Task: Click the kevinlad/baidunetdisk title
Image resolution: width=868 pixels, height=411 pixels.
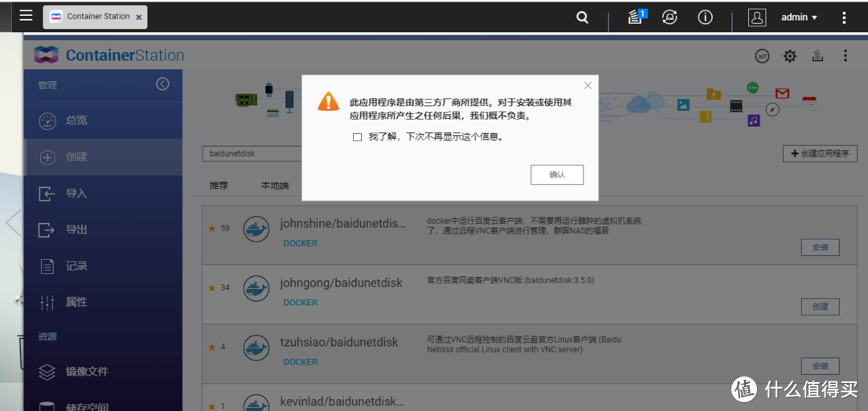Action: pyautogui.click(x=343, y=401)
